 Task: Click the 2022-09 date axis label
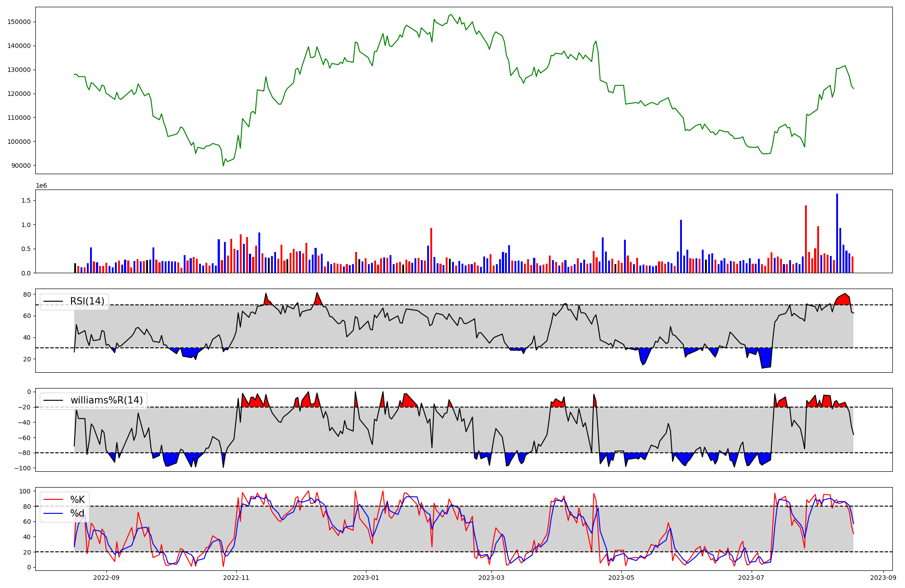(x=106, y=578)
